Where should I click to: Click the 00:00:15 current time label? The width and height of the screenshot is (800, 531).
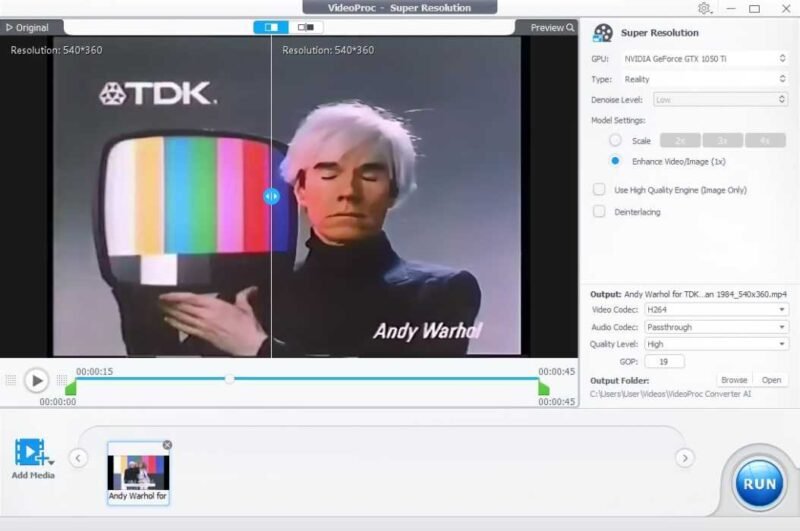[94, 371]
